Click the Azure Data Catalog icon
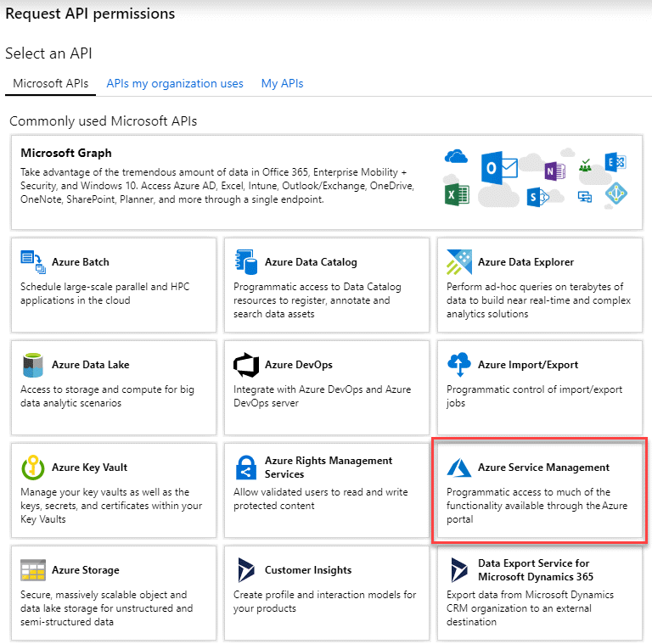The width and height of the screenshot is (652, 644). [245, 262]
